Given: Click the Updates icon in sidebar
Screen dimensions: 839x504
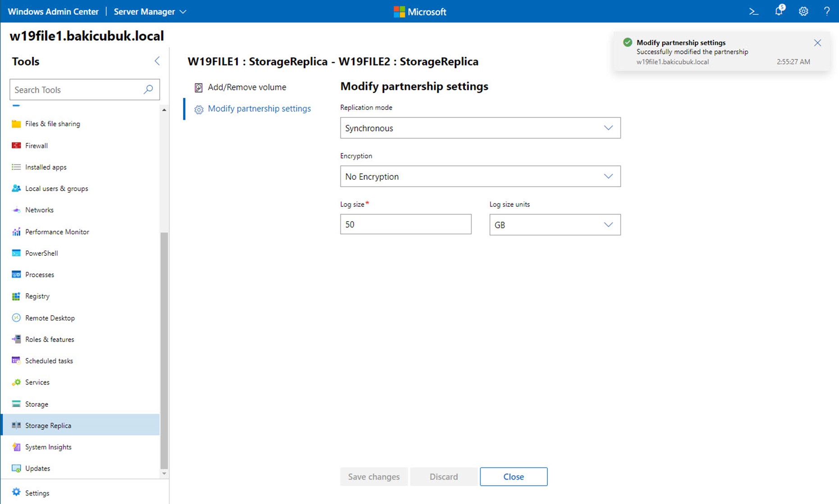Looking at the screenshot, I should [16, 468].
